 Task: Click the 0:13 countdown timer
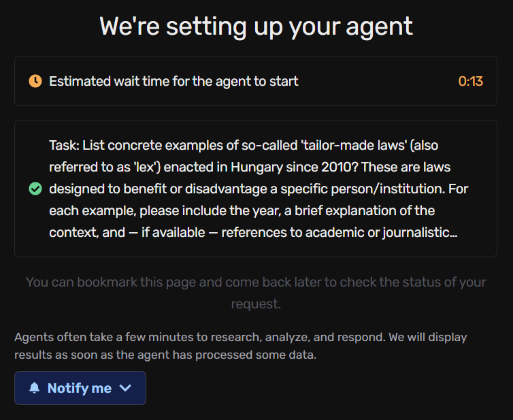(470, 81)
